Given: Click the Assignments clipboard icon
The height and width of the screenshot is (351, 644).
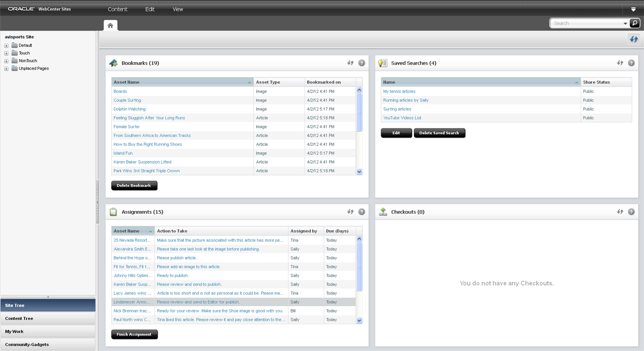Looking at the screenshot, I should [113, 212].
